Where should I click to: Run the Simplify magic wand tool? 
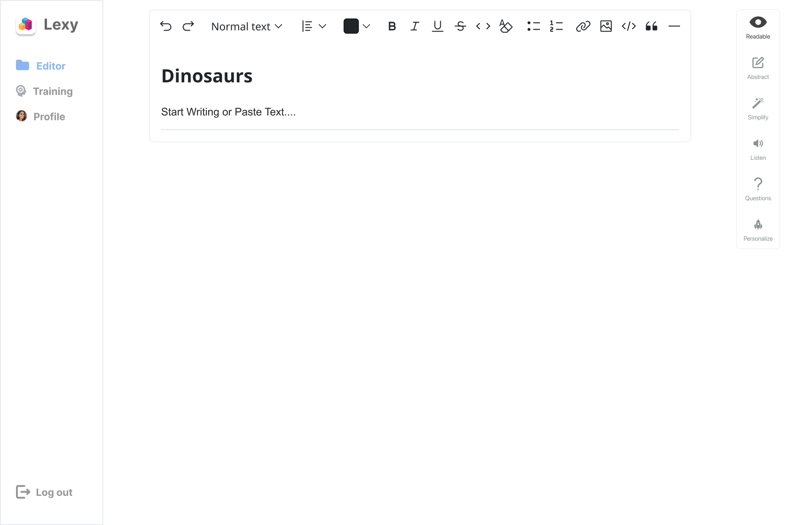[758, 109]
